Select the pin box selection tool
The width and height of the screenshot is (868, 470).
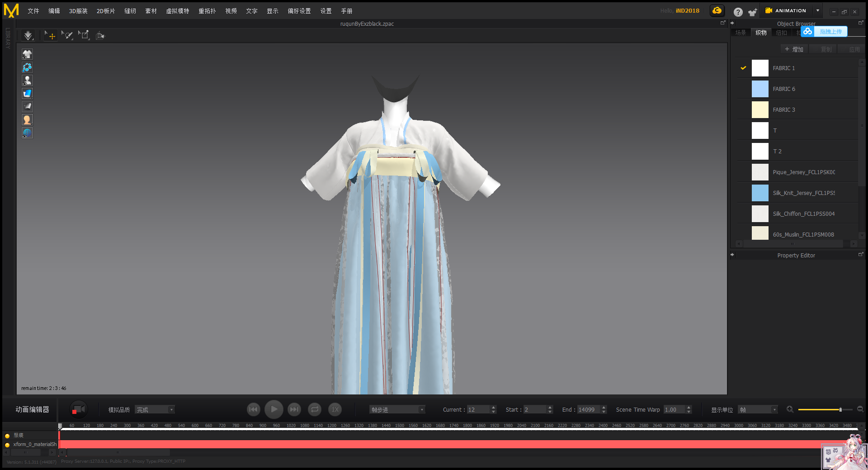tap(84, 35)
